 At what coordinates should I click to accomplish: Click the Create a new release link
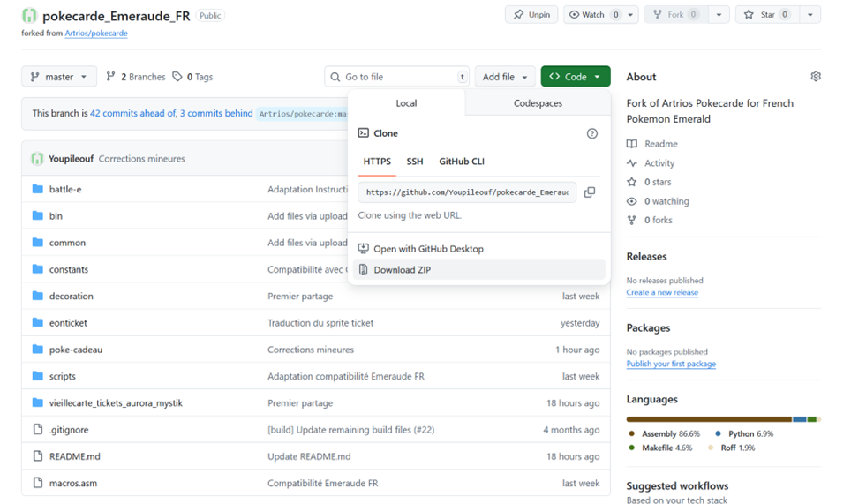[x=662, y=292]
